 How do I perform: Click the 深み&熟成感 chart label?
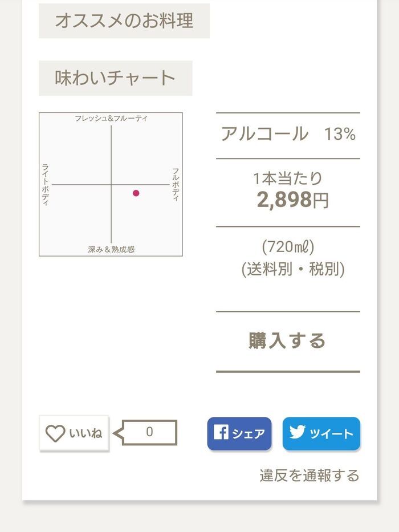[x=111, y=250]
